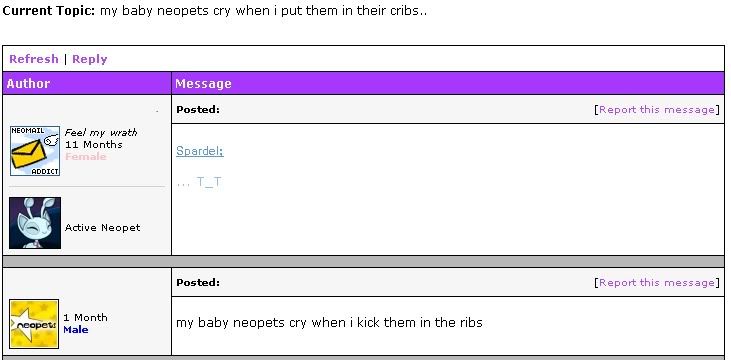731x360 pixels.
Task: Click the yellow neopets star avatar
Action: point(34,324)
